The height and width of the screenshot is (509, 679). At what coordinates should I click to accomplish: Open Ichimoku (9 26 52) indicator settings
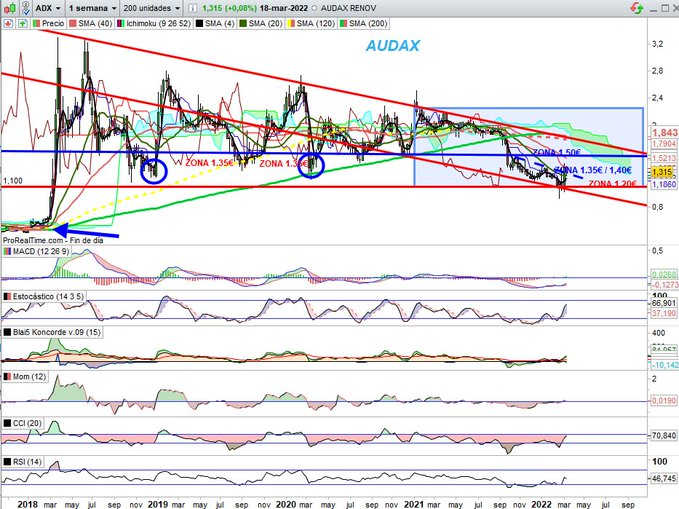coord(154,23)
